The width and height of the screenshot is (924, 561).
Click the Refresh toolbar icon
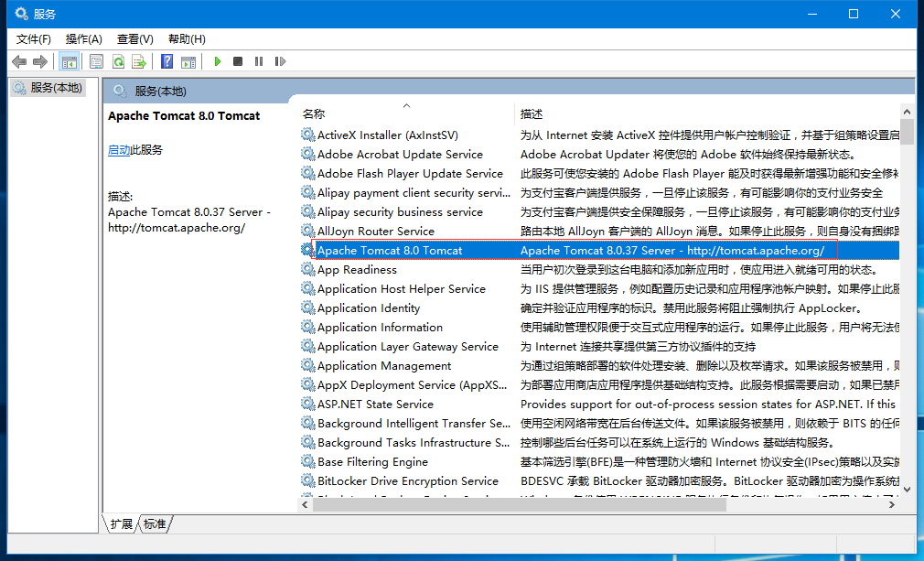pos(118,61)
